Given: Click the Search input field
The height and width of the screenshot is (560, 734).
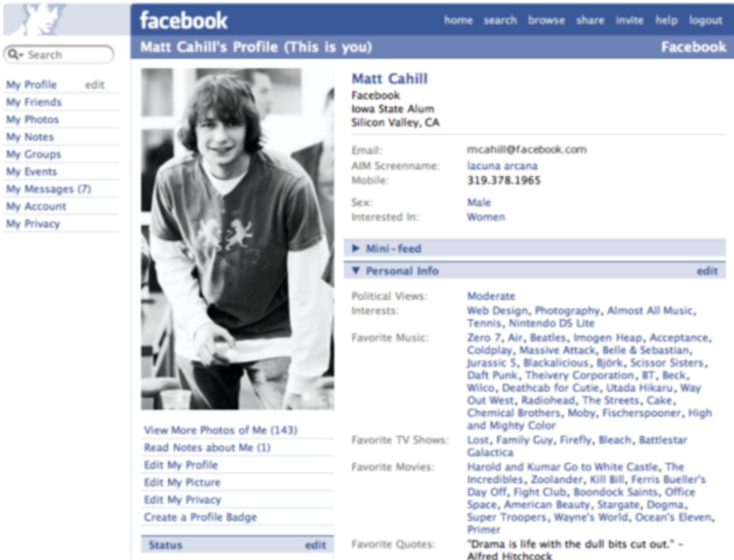Looking at the screenshot, I should click(x=59, y=54).
